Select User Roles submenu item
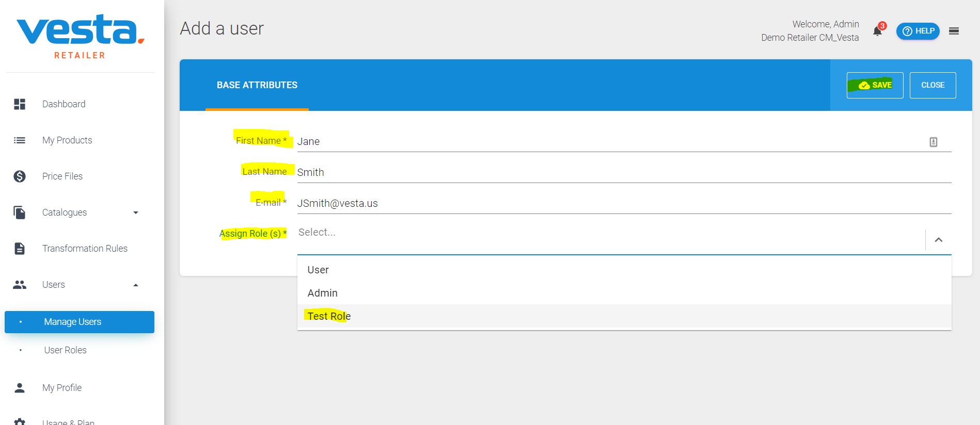980x425 pixels. (66, 350)
